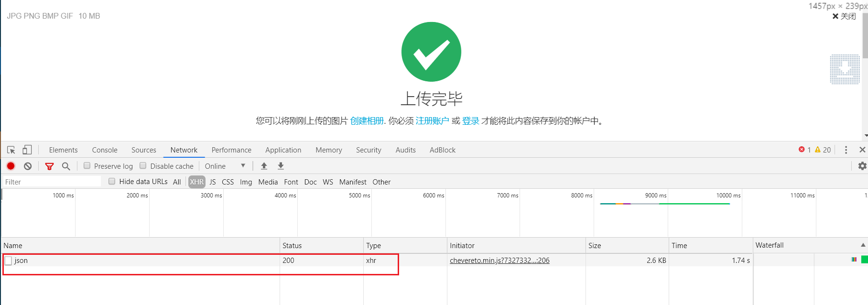868x305 pixels.
Task: Enable the Preserve log checkbox
Action: 87,166
